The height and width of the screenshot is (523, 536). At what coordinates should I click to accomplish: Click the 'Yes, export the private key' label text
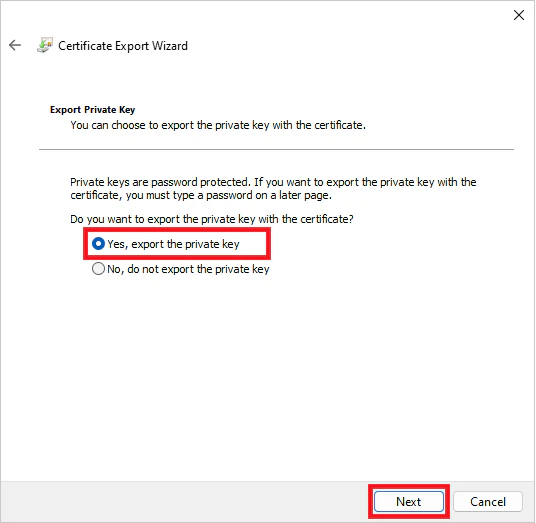tap(173, 244)
